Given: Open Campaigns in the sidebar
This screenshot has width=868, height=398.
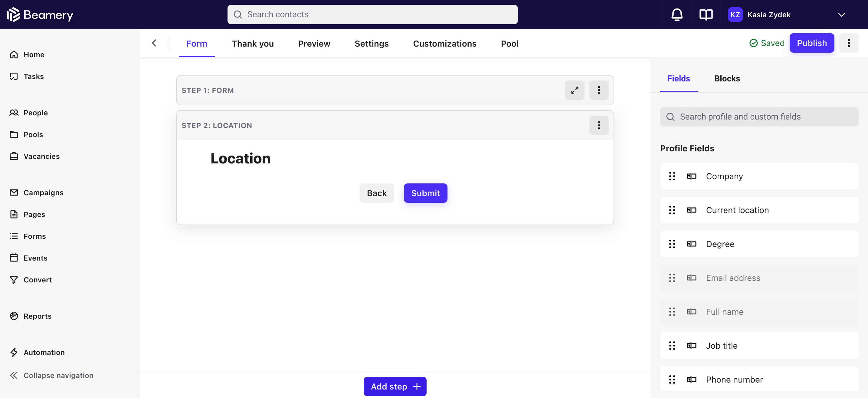Looking at the screenshot, I should [36, 193].
